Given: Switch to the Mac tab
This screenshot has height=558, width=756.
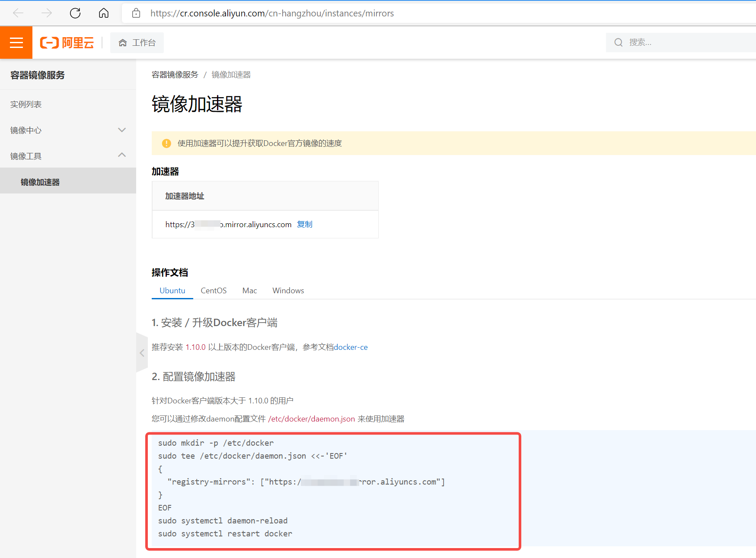Looking at the screenshot, I should click(249, 291).
